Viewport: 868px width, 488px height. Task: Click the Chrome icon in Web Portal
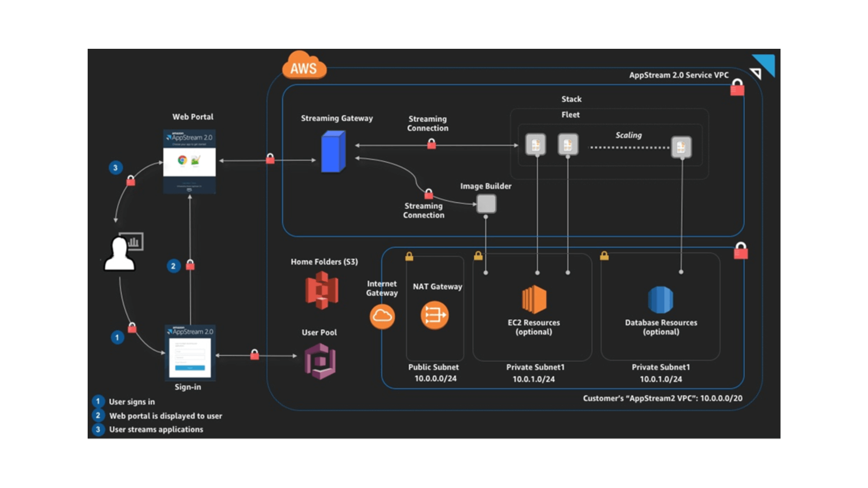click(182, 160)
